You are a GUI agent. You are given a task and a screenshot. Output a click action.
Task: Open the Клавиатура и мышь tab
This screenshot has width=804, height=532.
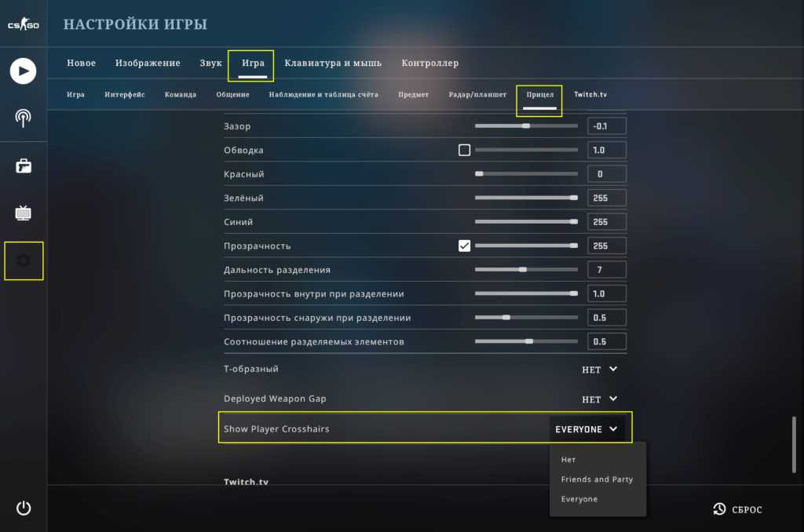click(333, 63)
